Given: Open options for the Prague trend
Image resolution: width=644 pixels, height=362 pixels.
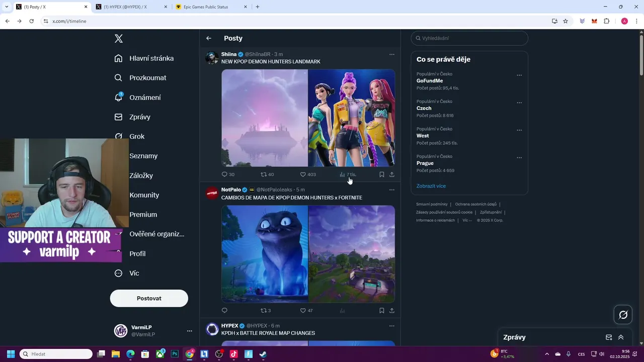Looking at the screenshot, I should 519,157.
